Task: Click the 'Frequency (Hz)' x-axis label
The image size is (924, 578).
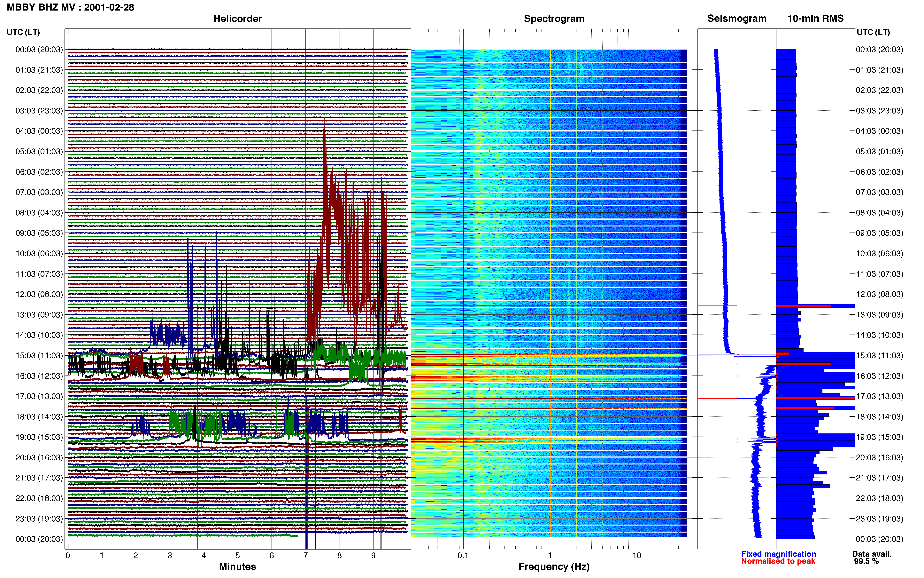Action: tap(554, 566)
